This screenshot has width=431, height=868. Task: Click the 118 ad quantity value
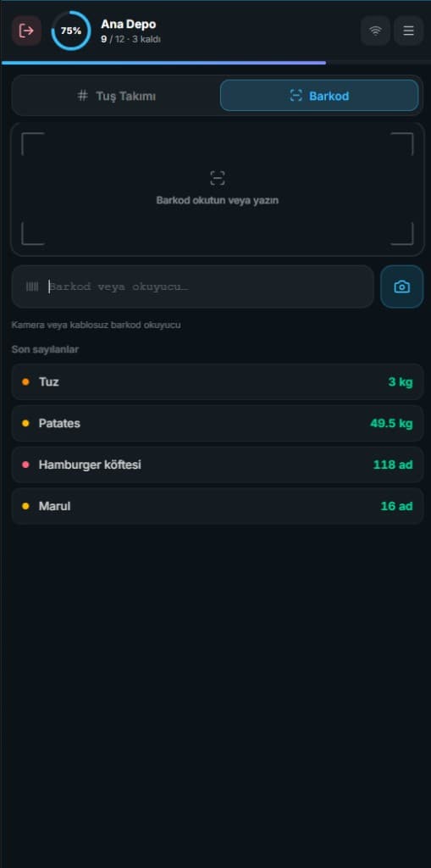pos(393,465)
